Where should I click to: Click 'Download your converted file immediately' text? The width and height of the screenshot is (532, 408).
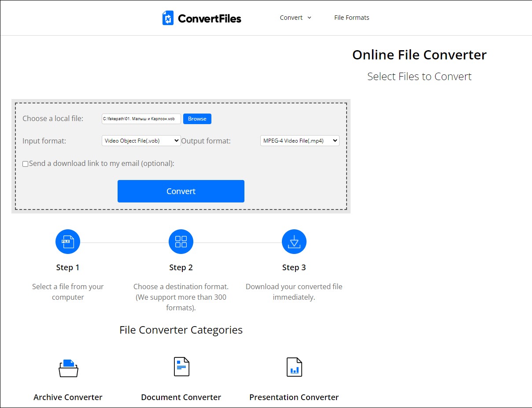coord(294,292)
